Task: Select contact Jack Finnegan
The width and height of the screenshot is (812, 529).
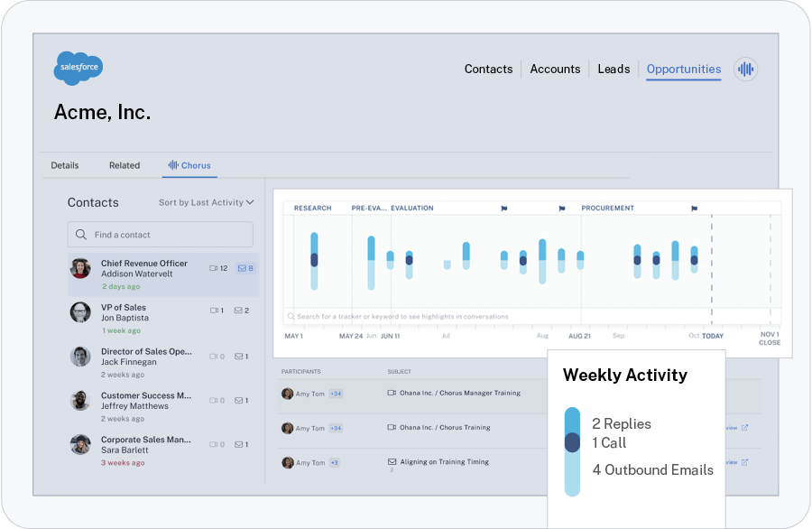Action: (x=163, y=362)
